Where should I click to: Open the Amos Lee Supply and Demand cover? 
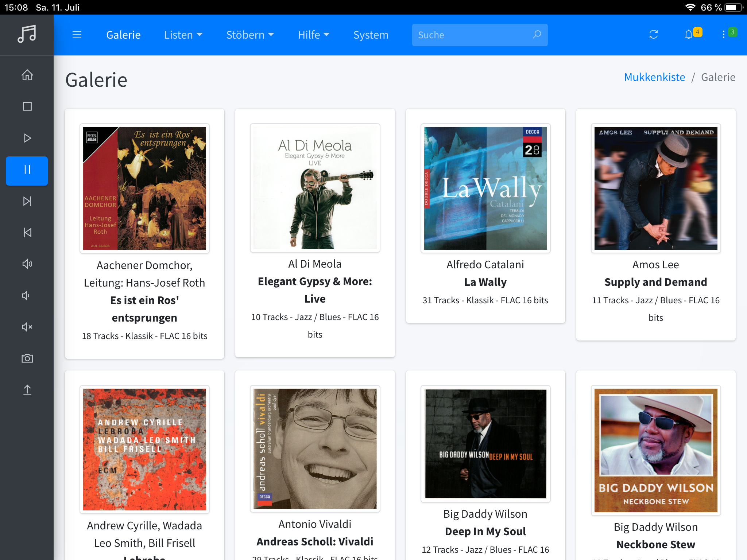click(x=656, y=188)
